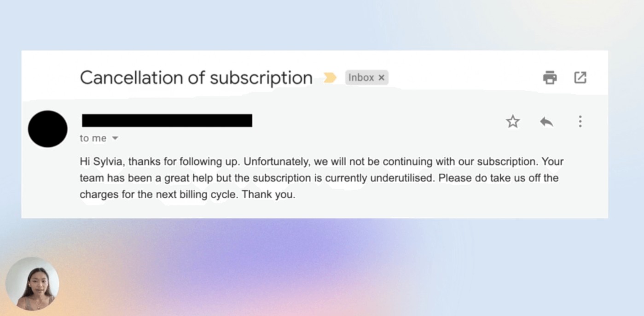Screen dimensions: 644x316
Task: Click the Inbox label chip
Action: pos(361,78)
